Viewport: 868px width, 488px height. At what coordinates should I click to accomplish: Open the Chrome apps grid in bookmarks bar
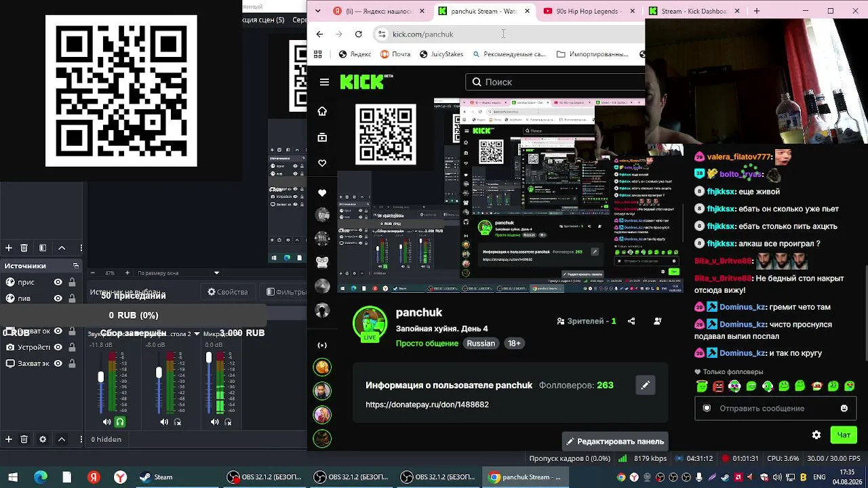point(317,54)
